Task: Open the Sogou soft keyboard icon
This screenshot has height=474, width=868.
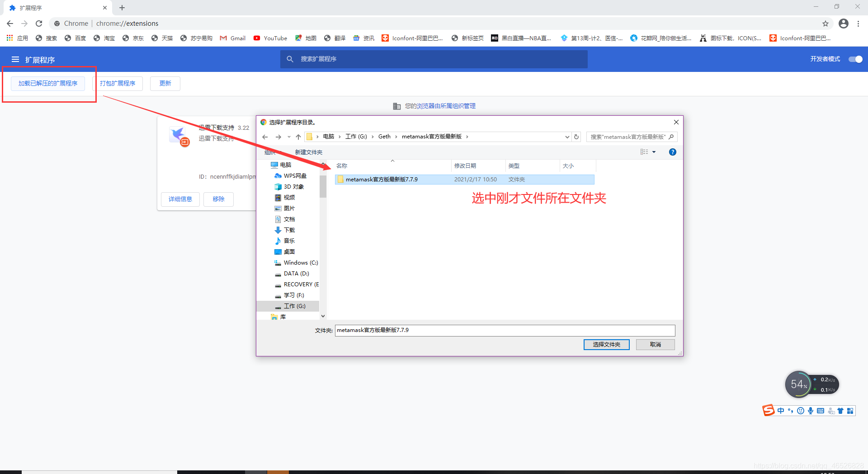Action: click(821, 411)
